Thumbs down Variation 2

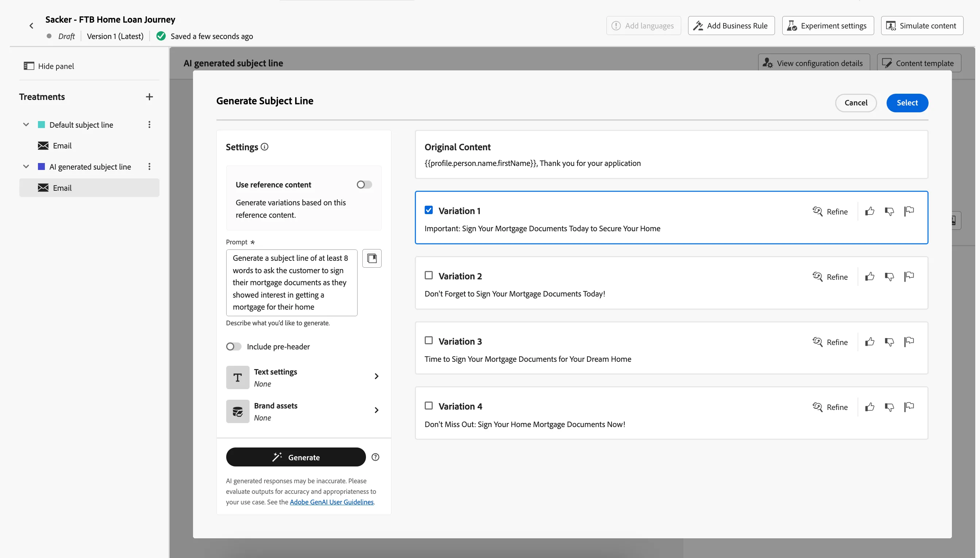pyautogui.click(x=890, y=277)
